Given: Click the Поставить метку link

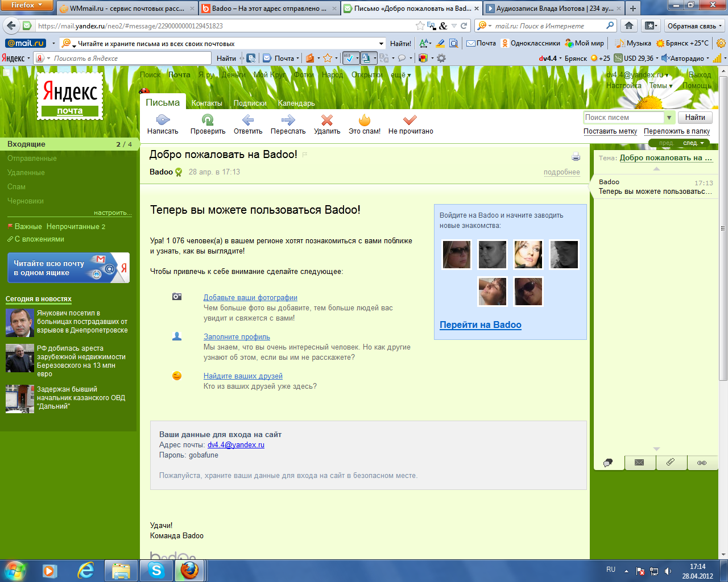Looking at the screenshot, I should [610, 131].
